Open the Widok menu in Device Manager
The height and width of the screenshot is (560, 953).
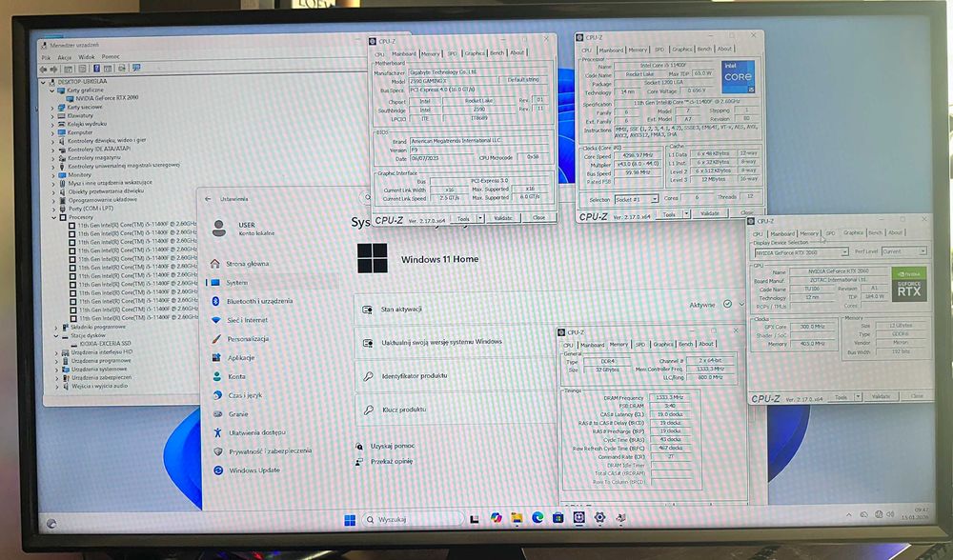(87, 56)
